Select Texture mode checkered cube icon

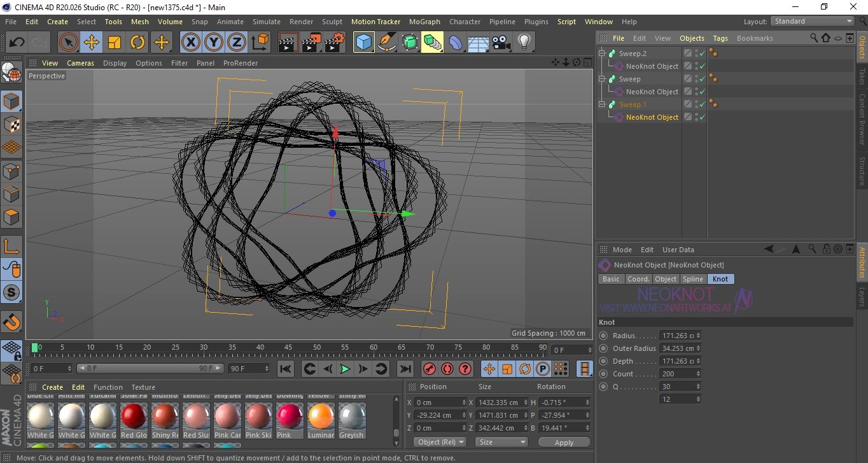pos(11,124)
